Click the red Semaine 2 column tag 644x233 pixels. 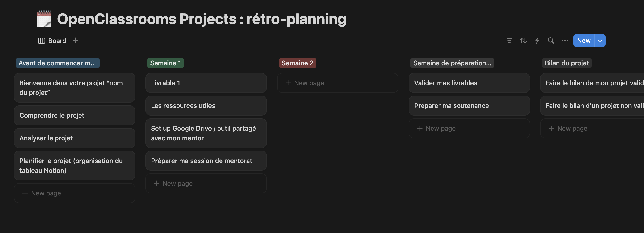pos(297,63)
